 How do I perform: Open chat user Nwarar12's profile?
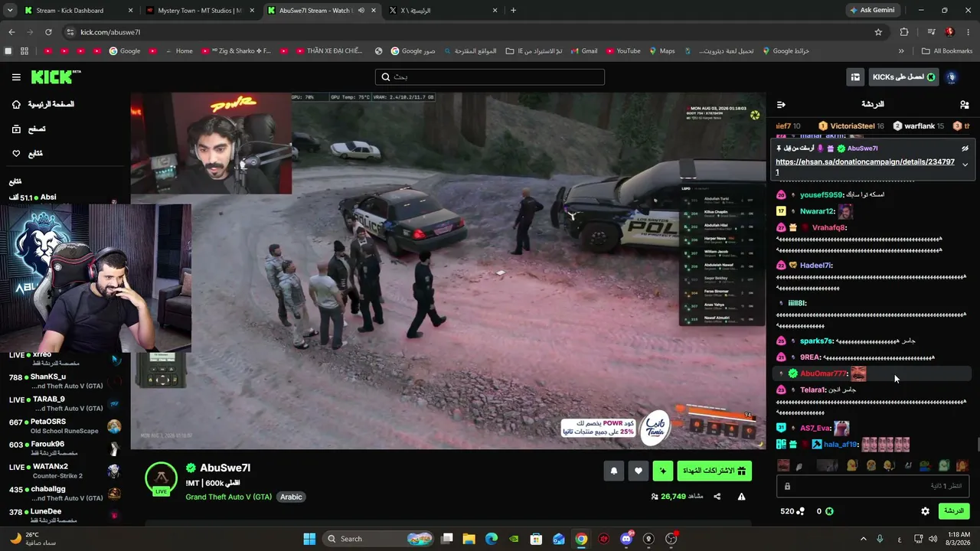[817, 211]
